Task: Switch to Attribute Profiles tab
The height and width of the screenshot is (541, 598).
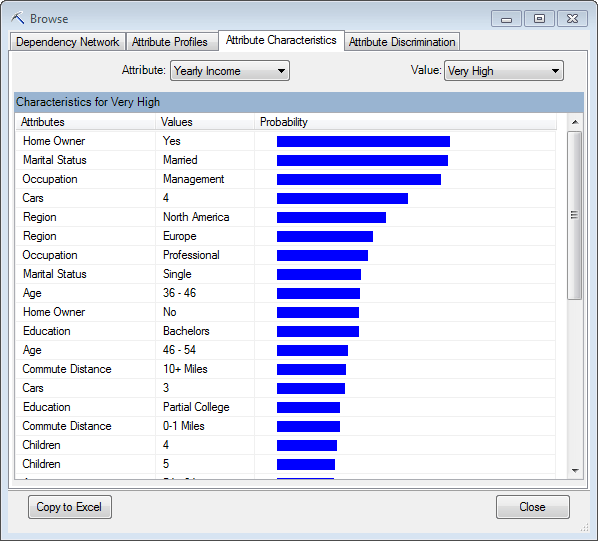Action: click(170, 42)
